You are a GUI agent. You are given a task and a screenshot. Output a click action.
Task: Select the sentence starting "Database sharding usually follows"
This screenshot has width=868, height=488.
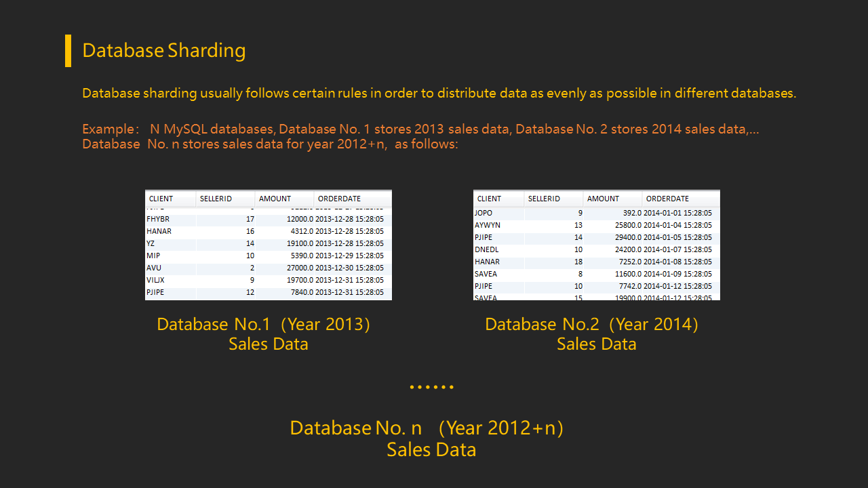click(439, 94)
